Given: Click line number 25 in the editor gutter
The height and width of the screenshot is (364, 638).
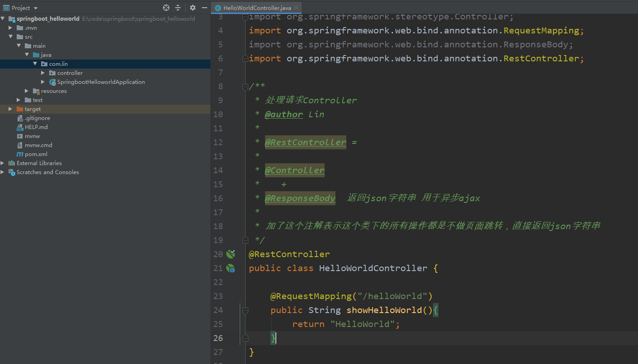Looking at the screenshot, I should coord(218,324).
